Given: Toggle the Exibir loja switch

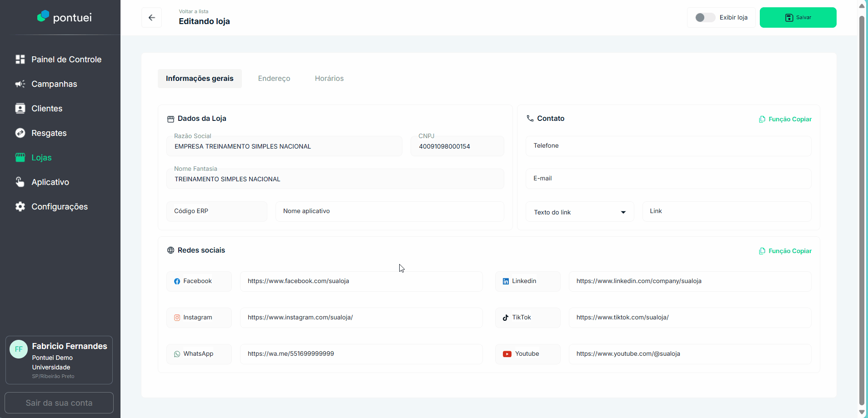Looking at the screenshot, I should coord(705,18).
